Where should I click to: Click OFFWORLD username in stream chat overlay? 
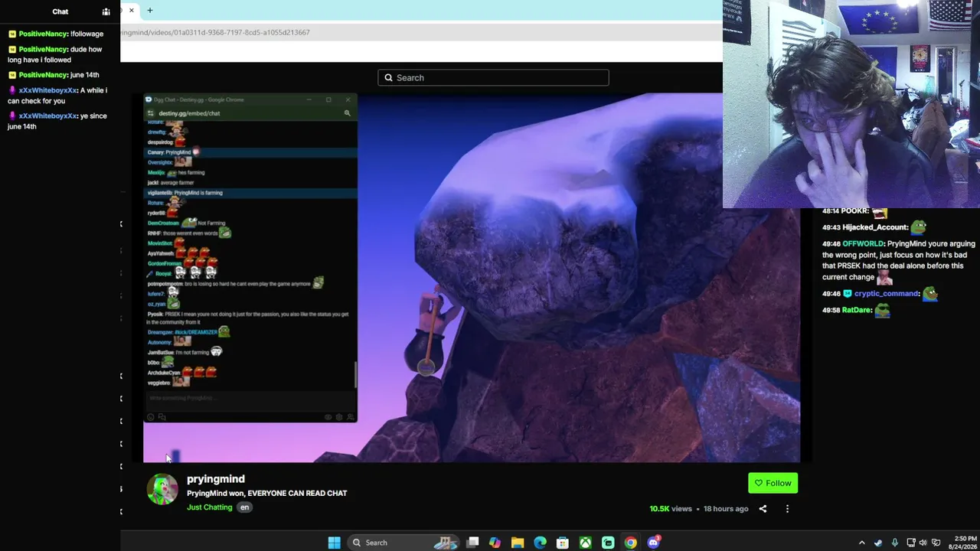click(x=863, y=244)
